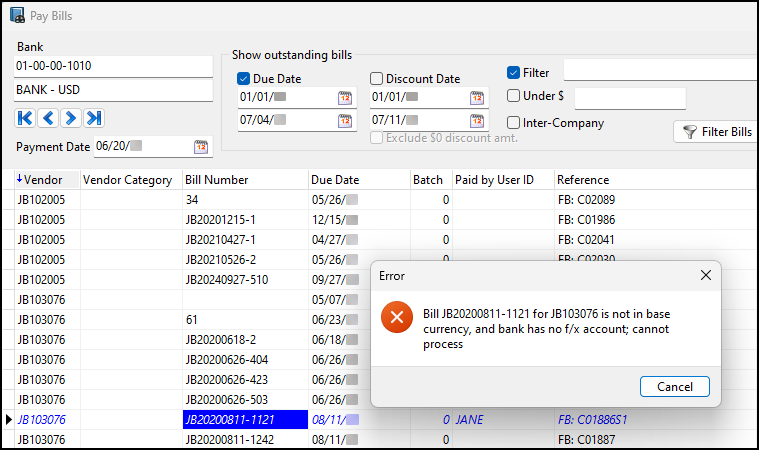Screen dimensions: 759x450
Task: Click the Pay Bills window icon
Action: pos(17,15)
